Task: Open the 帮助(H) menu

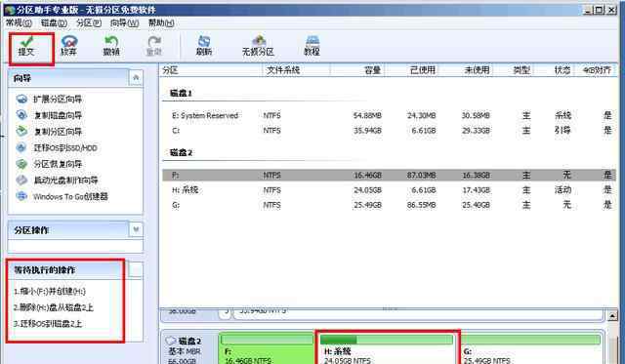Action: click(161, 23)
